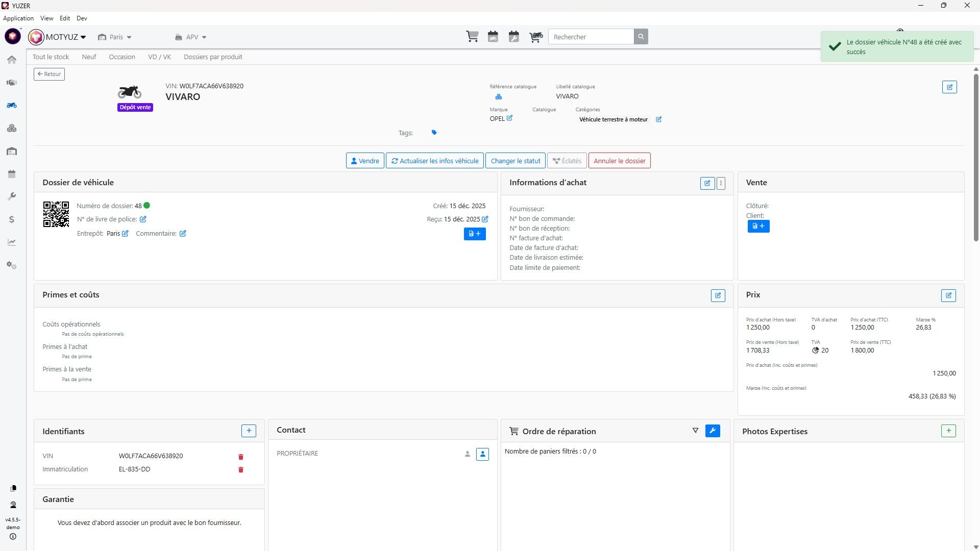
Task: Click the Rechercher search input field
Action: (591, 37)
